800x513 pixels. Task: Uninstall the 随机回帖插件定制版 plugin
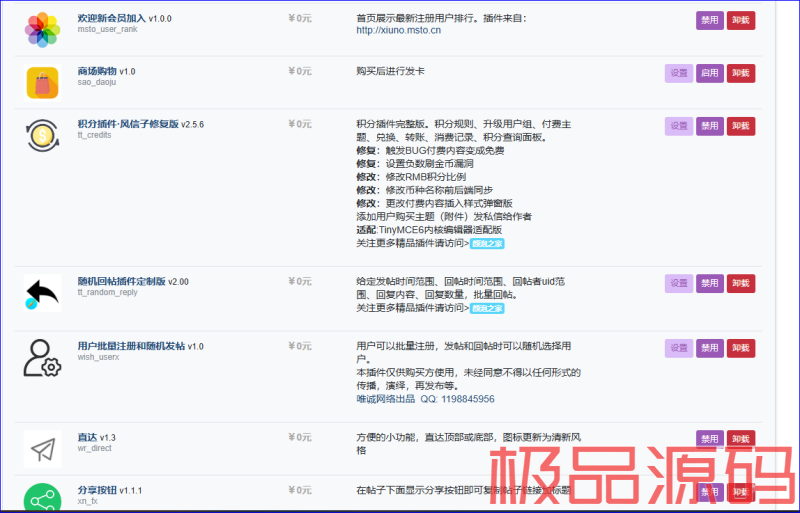click(741, 283)
